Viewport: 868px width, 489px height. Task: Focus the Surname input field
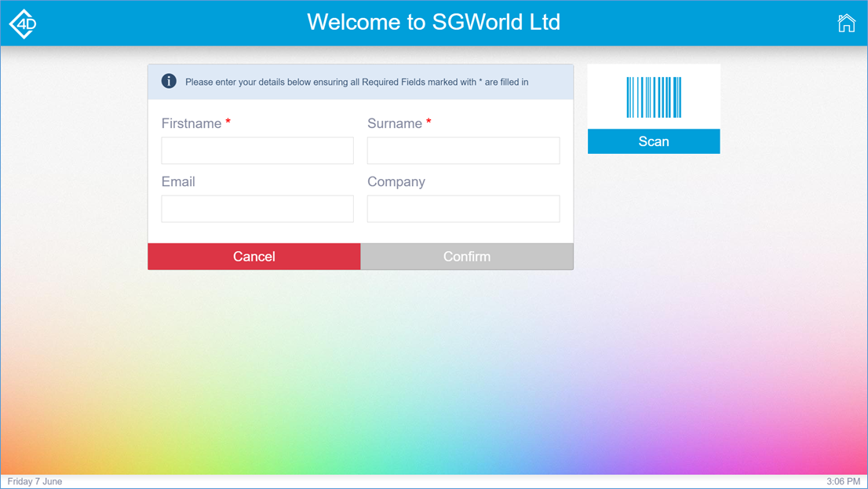coord(463,151)
